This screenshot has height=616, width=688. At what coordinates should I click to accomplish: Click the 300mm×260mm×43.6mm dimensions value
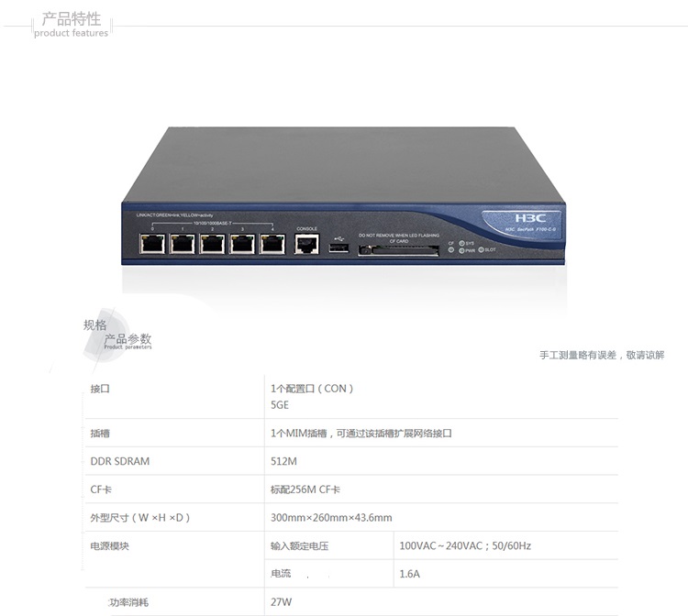point(331,517)
